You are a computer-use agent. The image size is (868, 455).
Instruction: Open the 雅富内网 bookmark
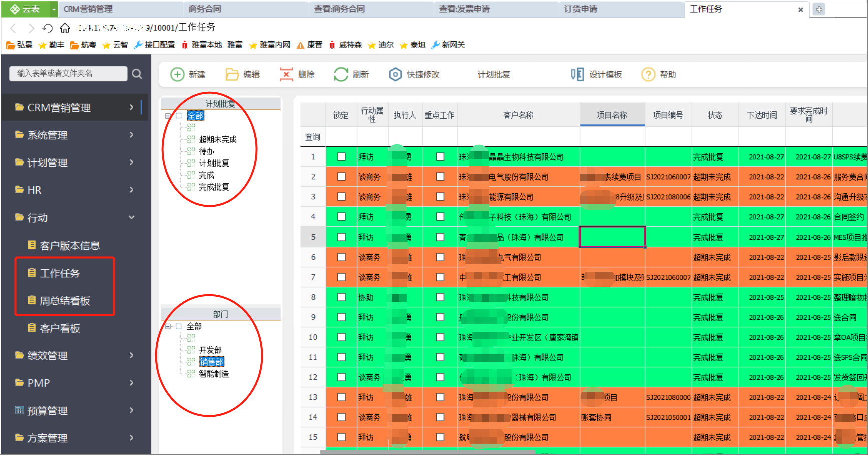click(269, 45)
